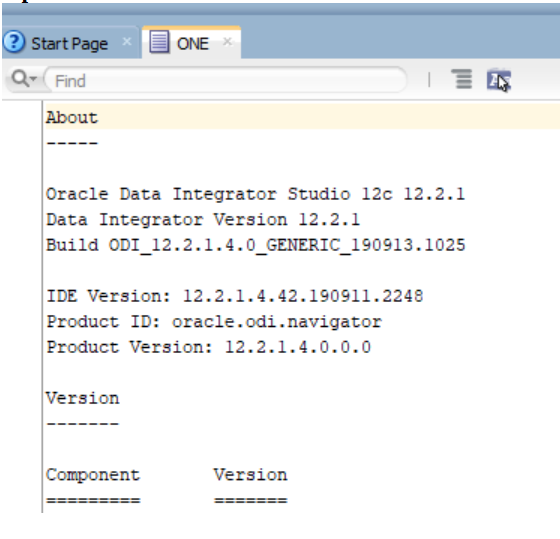The height and width of the screenshot is (539, 560).
Task: Close the Start Page tab
Action: pos(126,42)
